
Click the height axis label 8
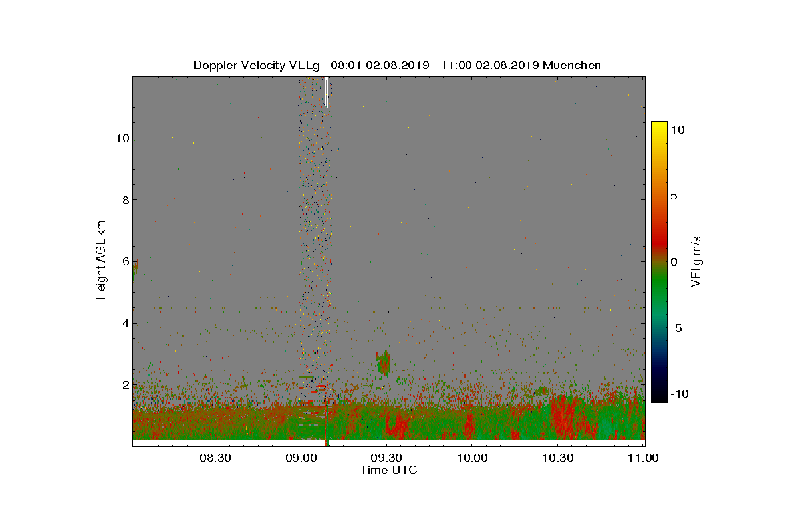pos(124,200)
